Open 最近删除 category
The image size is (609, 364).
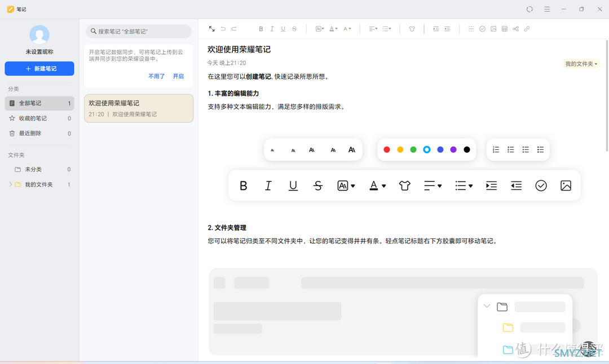39,134
